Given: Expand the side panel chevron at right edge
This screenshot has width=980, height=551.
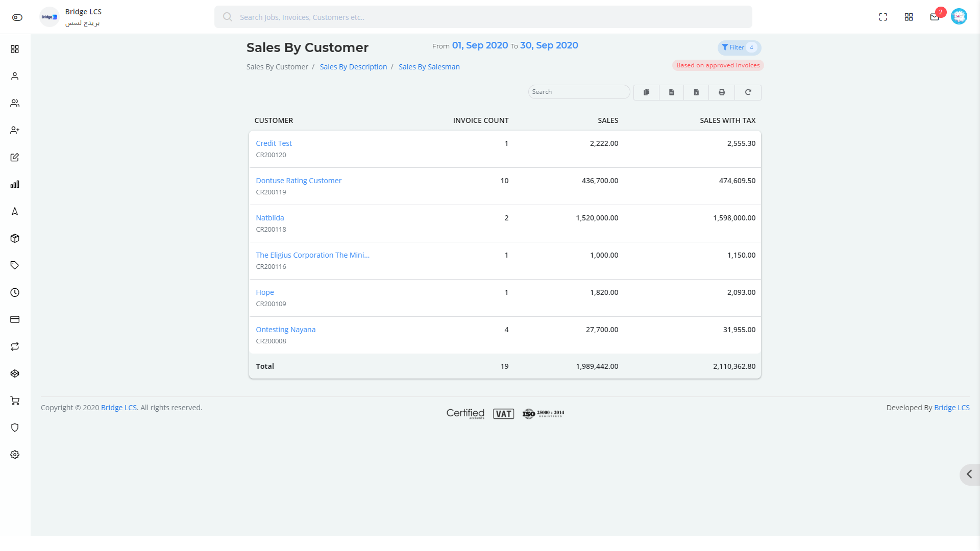Looking at the screenshot, I should [x=969, y=474].
